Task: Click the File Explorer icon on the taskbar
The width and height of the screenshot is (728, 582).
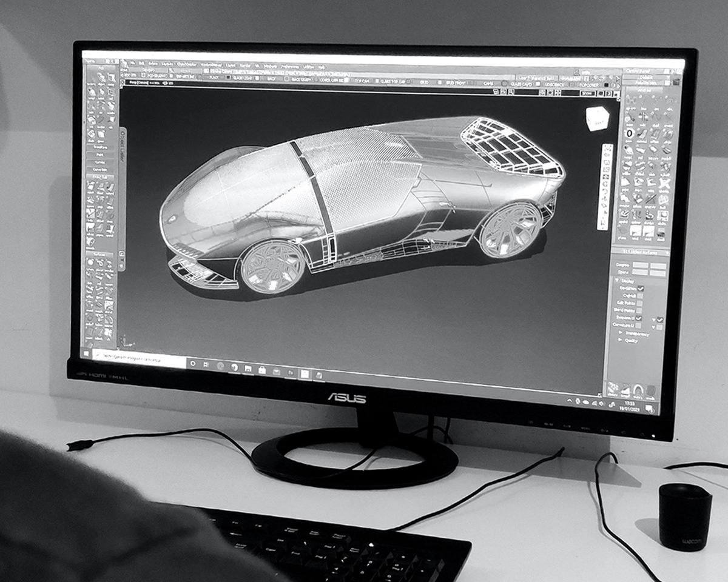Action: [248, 369]
